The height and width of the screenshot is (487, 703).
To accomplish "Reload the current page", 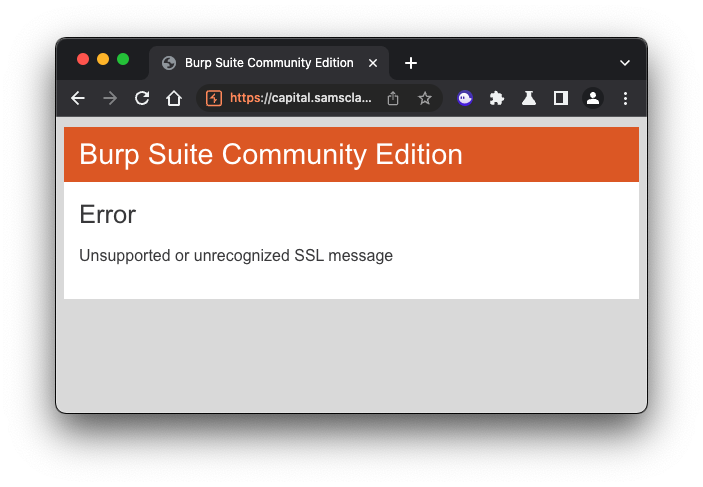I will [142, 98].
